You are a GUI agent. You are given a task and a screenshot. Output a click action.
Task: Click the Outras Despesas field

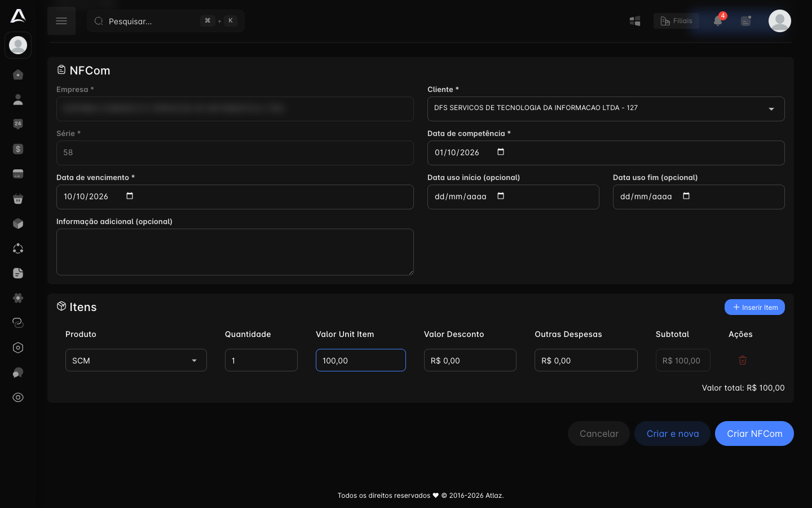[586, 360]
